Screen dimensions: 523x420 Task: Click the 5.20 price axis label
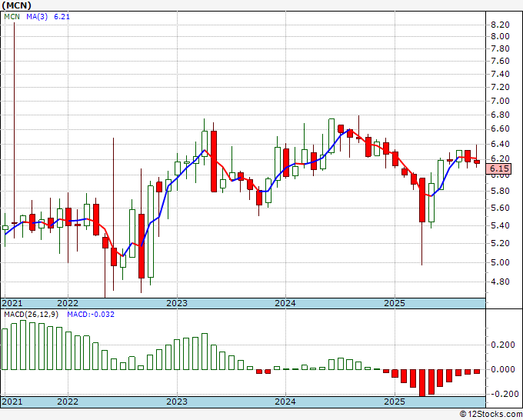click(500, 243)
